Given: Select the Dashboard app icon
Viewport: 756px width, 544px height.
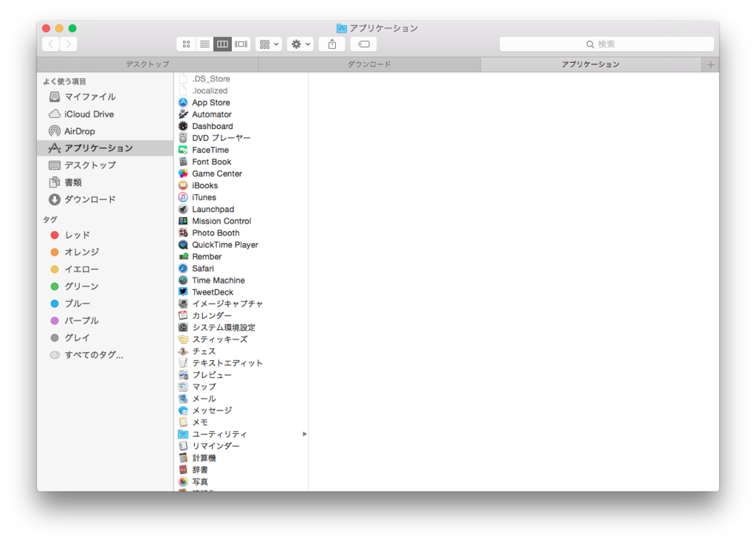Looking at the screenshot, I should click(183, 125).
